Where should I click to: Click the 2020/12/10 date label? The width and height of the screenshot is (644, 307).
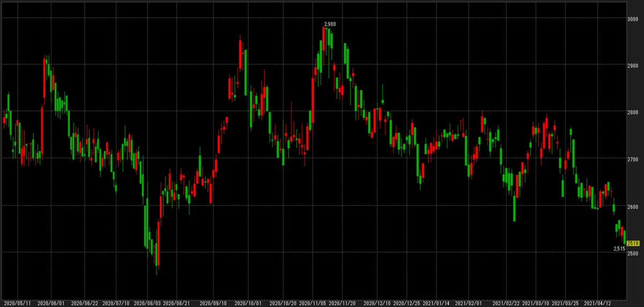coord(376,303)
